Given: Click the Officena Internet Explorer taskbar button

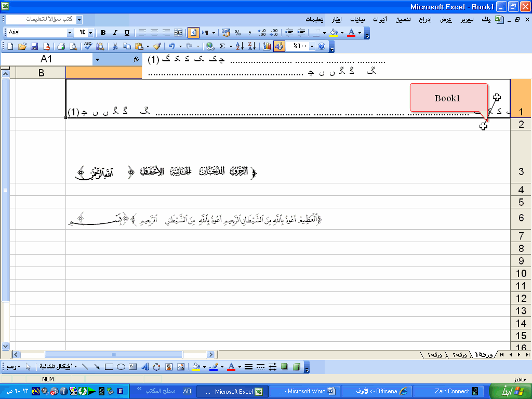Looking at the screenshot, I should 376,392.
